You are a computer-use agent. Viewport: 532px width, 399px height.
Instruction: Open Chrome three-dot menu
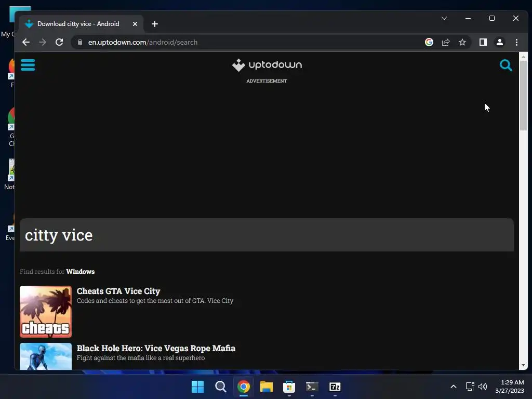pyautogui.click(x=516, y=42)
